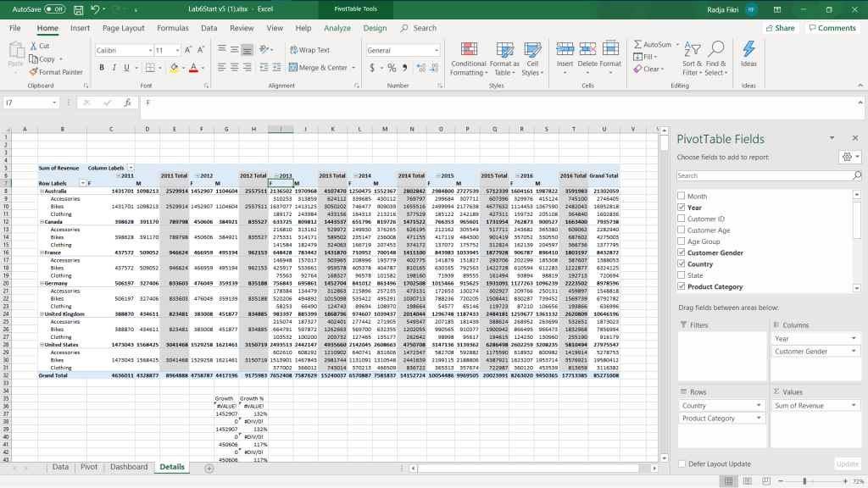Click the Sort & Filter icon
The width and height of the screenshot is (868, 488).
pyautogui.click(x=692, y=49)
